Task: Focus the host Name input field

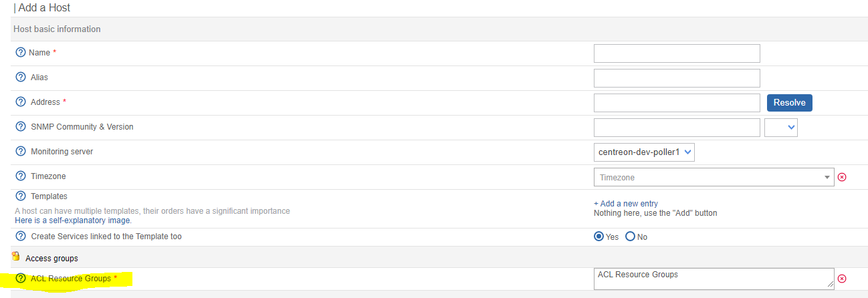Action: point(677,53)
